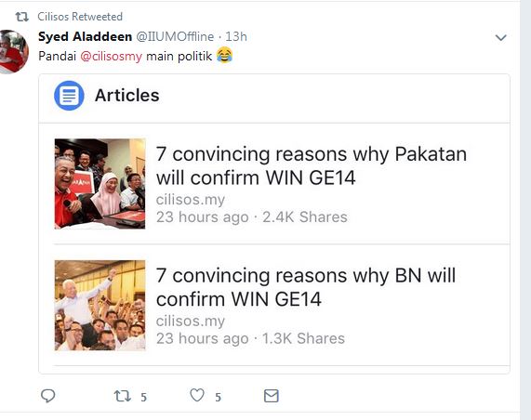Image resolution: width=531 pixels, height=420 pixels.
Task: Click the retweet icon beside Cilisos Retweeted
Action: pyautogui.click(x=22, y=17)
